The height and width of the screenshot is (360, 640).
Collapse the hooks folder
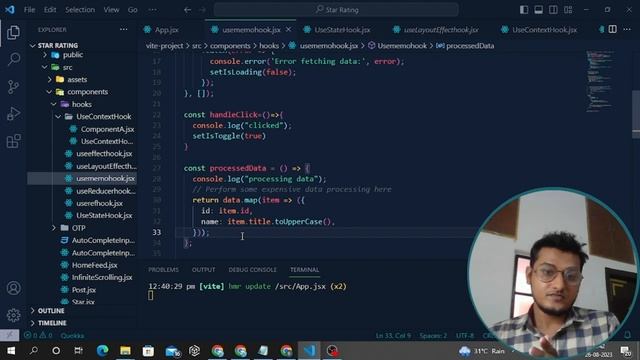click(x=81, y=104)
